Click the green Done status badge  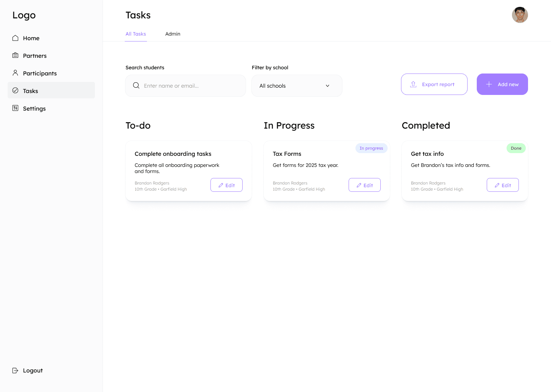516,148
